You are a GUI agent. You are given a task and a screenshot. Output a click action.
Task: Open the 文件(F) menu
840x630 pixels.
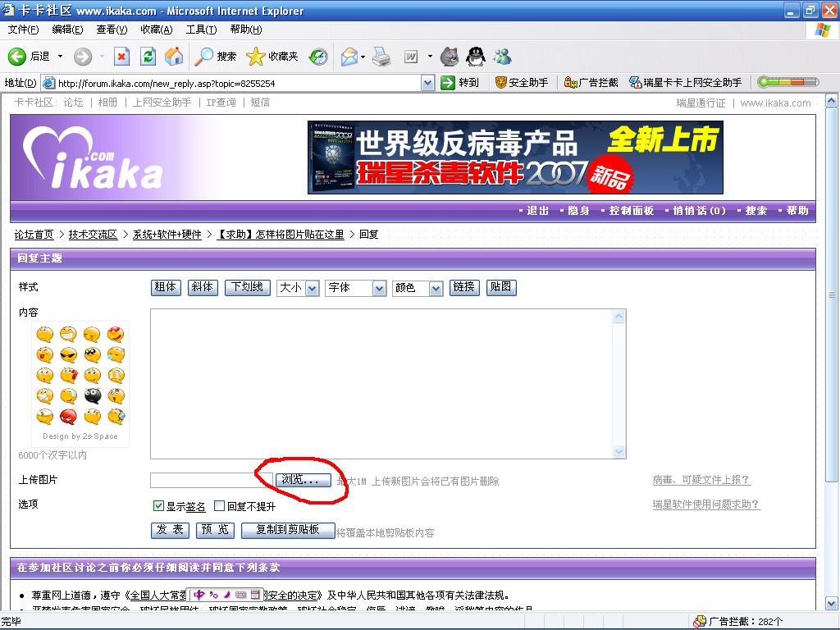tap(23, 30)
